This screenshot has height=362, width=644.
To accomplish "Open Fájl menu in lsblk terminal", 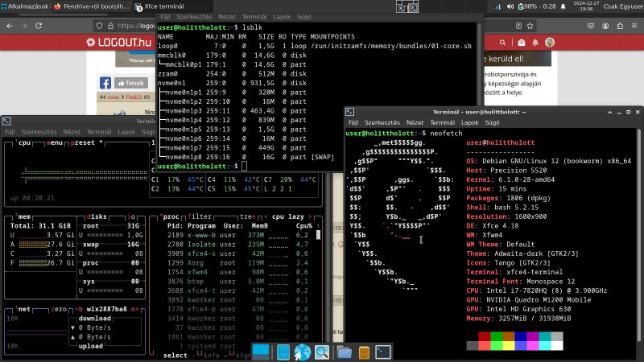I will 165,17.
